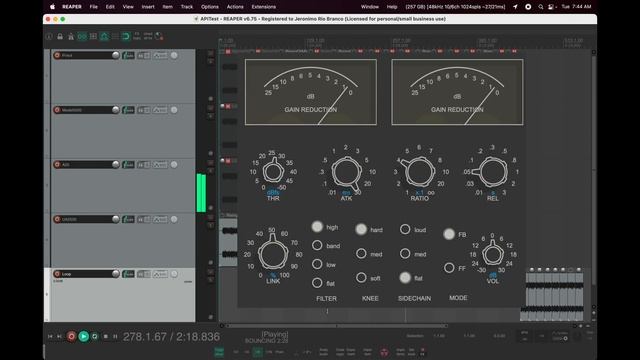
Task: Select the high filter option
Action: (317, 227)
